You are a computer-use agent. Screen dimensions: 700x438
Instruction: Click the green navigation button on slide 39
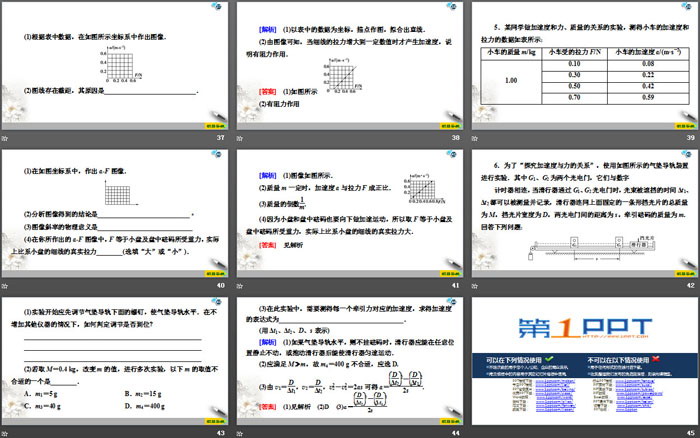click(x=685, y=126)
